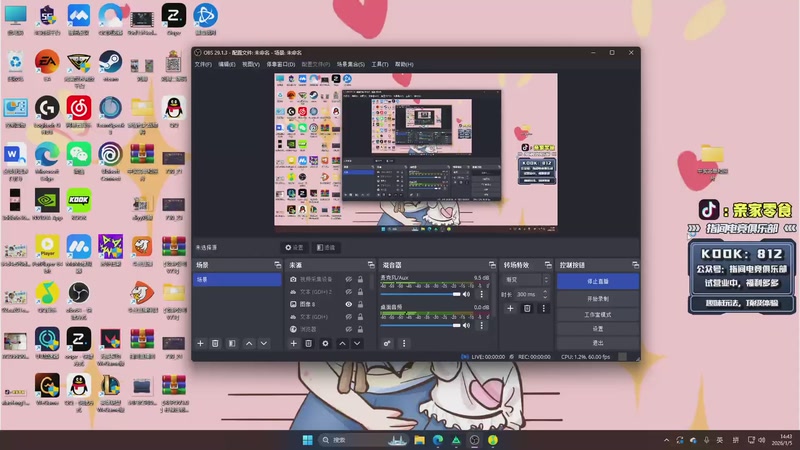
Task: Open mixer panel three-dot menu at bottom
Action: pos(404,343)
